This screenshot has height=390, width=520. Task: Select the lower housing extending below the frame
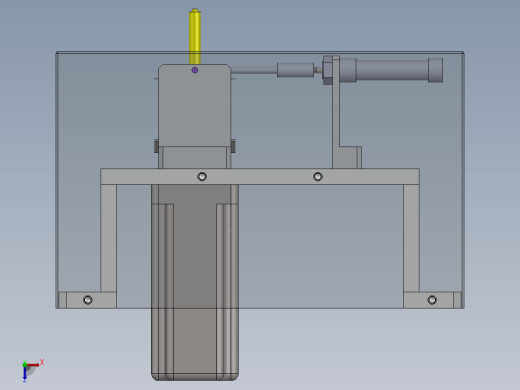click(195, 283)
